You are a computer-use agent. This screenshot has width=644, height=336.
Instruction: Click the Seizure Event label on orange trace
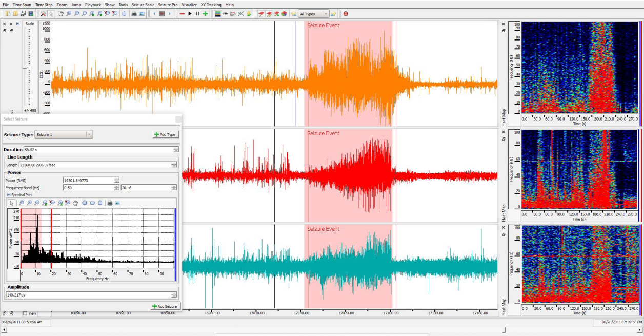click(323, 25)
